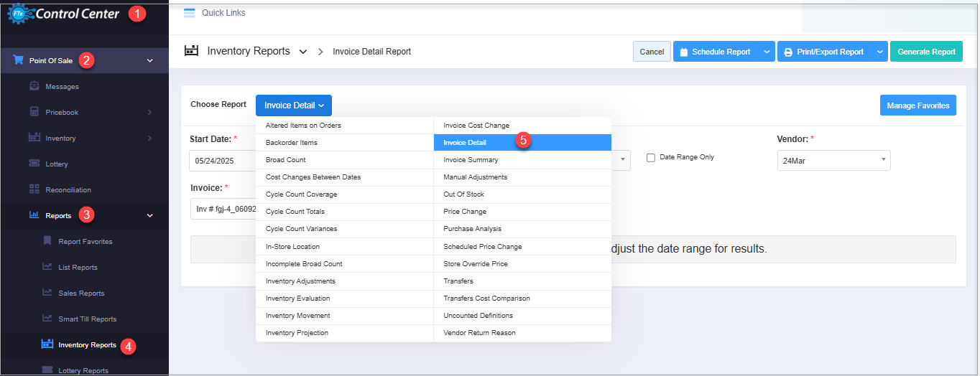Click the Messages icon in sidebar

[34, 86]
